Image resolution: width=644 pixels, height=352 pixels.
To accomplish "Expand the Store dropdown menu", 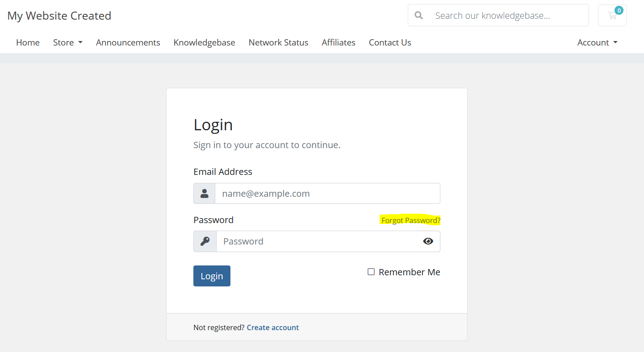I will [x=68, y=42].
